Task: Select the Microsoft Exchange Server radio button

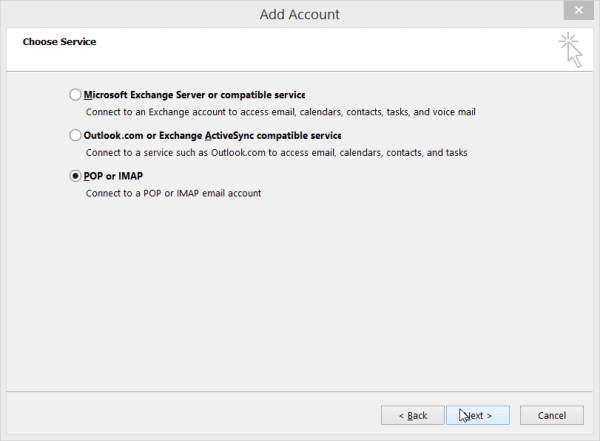Action: (x=75, y=95)
